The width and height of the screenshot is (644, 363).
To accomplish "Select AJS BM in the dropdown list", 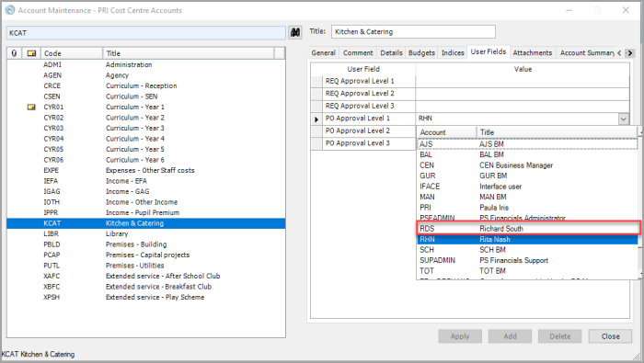I will 528,144.
